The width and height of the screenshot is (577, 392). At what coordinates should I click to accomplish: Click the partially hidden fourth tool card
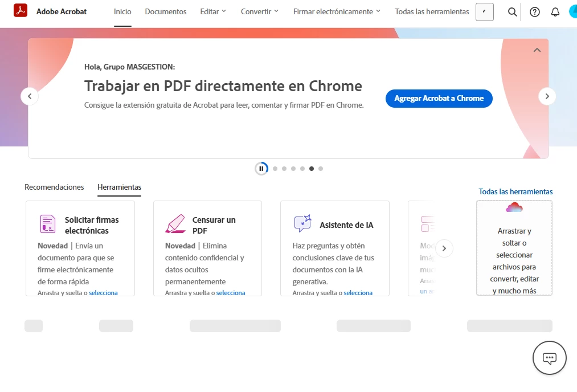(422, 248)
